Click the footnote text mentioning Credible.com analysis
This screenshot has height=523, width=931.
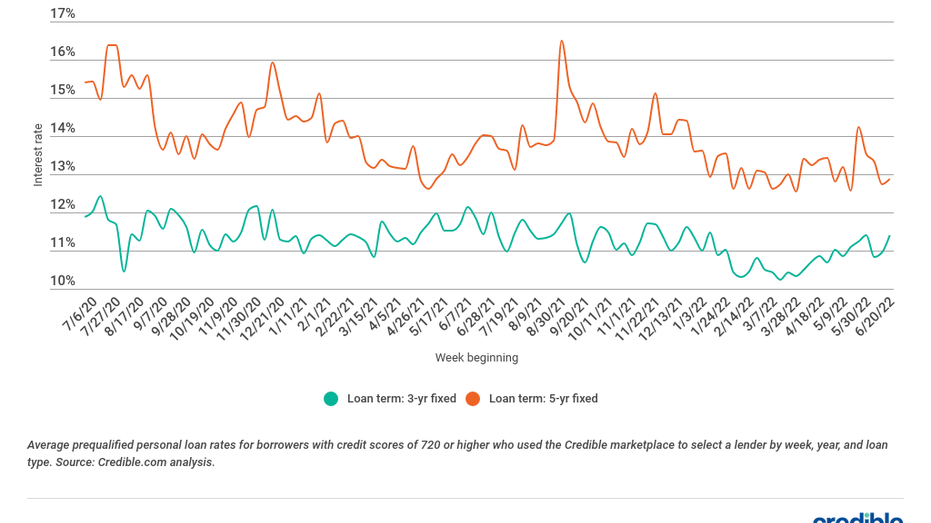click(x=457, y=454)
